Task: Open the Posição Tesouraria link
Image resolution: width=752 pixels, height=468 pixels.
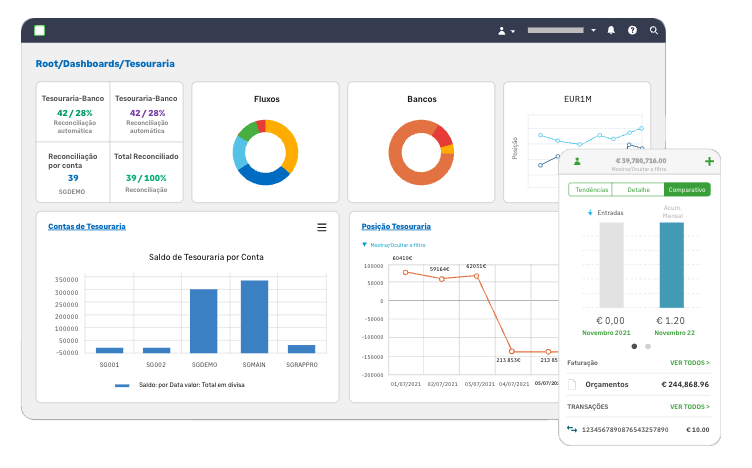Action: click(396, 226)
